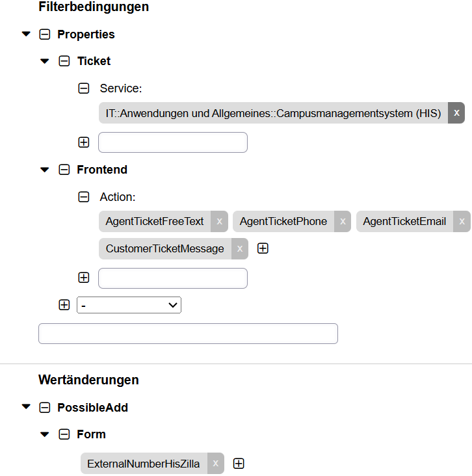Viewport: 472px width, 476px height.
Task: Add another value after CustomerTicketMessage
Action: [263, 248]
